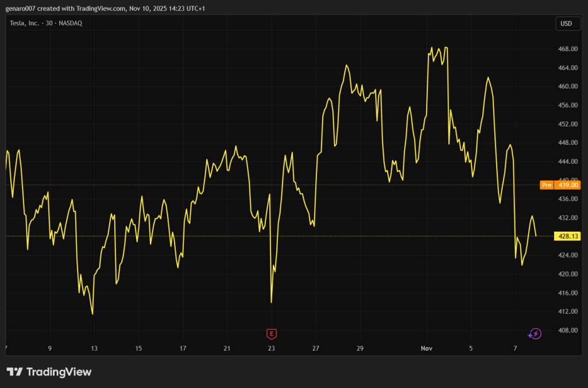588x388 pixels.
Task: Click the 468.00 price axis label
Action: tap(566, 49)
